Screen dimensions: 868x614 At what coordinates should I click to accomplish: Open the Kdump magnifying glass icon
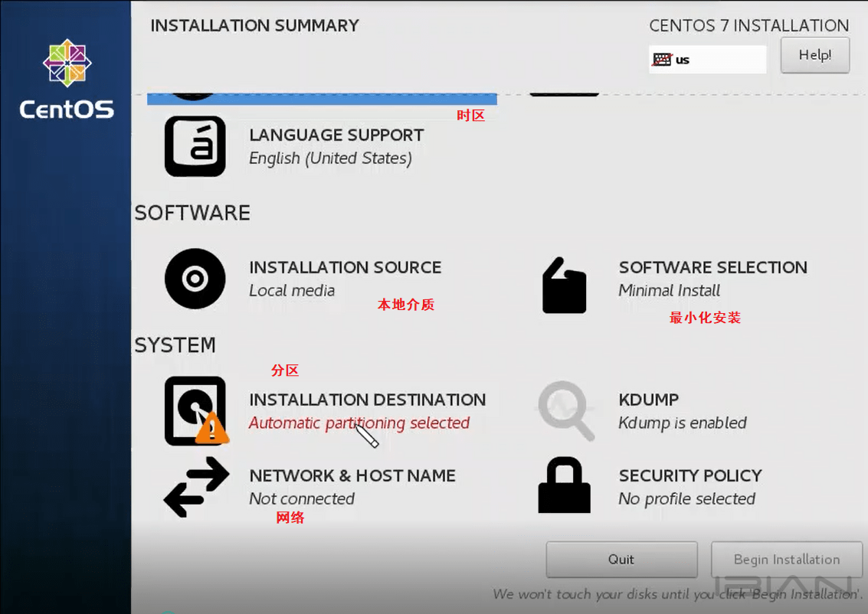[565, 410]
